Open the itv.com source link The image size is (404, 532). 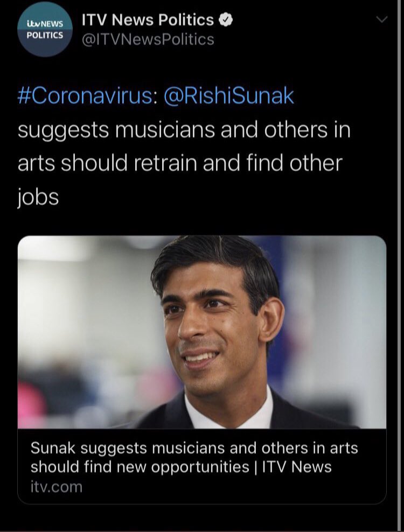57,487
